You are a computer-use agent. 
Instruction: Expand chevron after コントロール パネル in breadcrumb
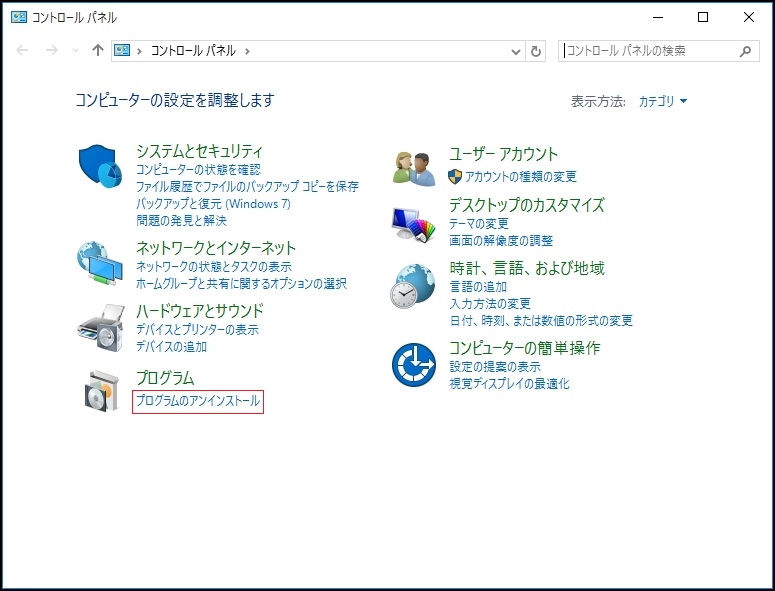coord(247,51)
